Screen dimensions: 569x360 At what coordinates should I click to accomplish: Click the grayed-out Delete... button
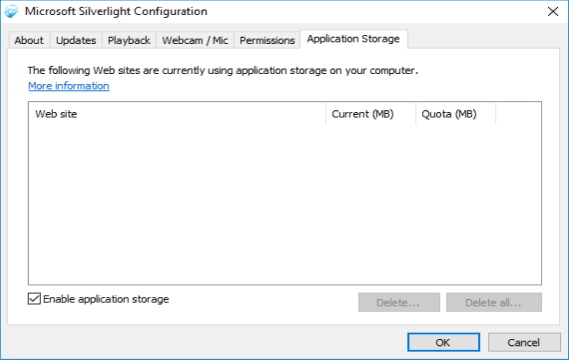[399, 302]
